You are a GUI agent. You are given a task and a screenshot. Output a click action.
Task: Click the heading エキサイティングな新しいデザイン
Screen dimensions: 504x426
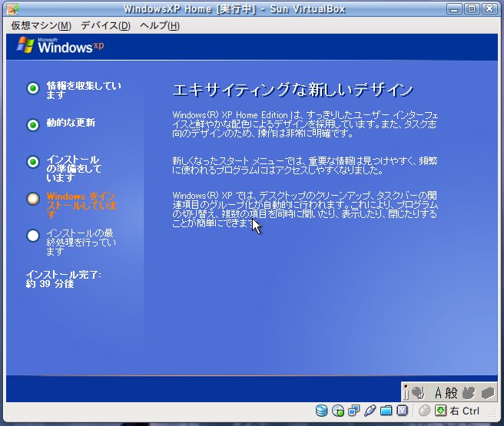(293, 90)
